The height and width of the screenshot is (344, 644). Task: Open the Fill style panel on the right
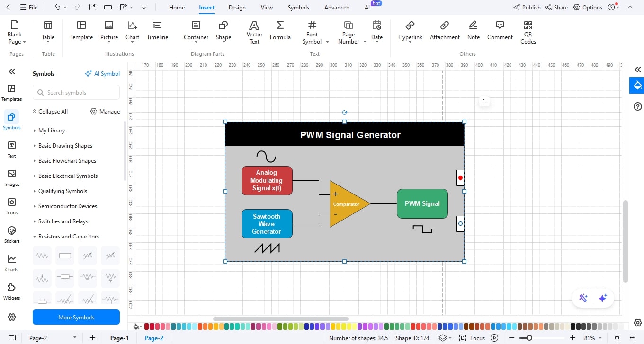click(637, 85)
